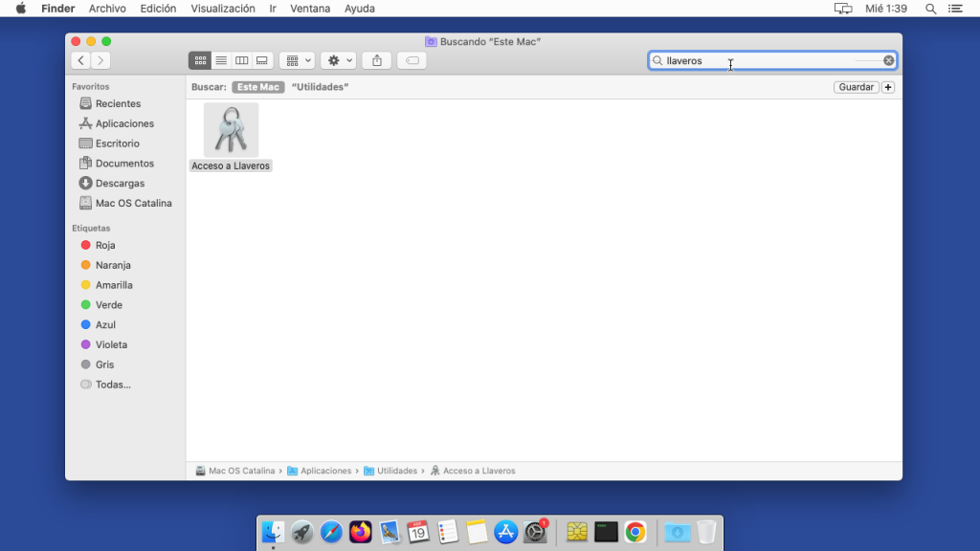Select the "Utilidades" search scope
Screen dimensions: 980x551
[320, 87]
